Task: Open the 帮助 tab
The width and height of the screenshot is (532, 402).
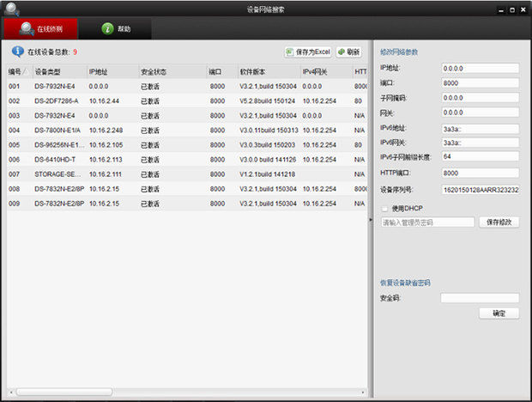Action: point(115,29)
